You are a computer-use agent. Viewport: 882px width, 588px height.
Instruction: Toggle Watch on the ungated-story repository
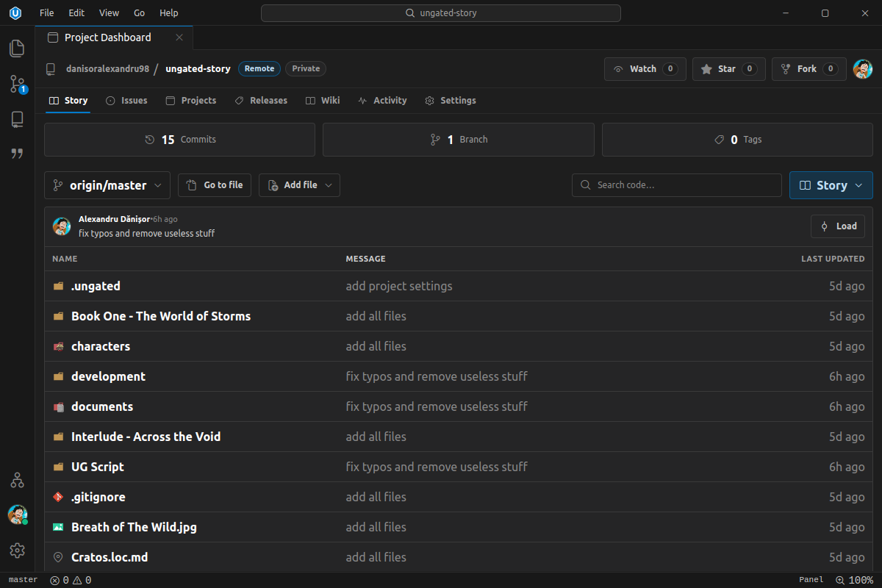point(645,68)
